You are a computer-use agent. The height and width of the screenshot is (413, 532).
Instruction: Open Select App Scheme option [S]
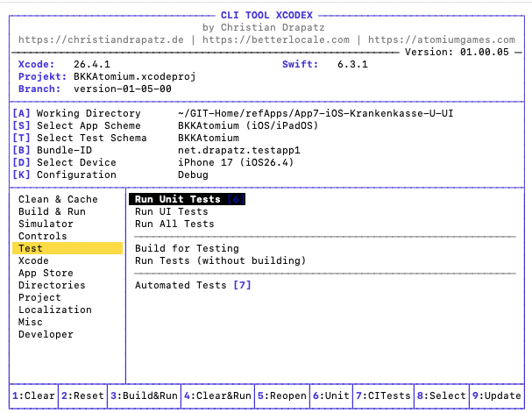[76, 125]
